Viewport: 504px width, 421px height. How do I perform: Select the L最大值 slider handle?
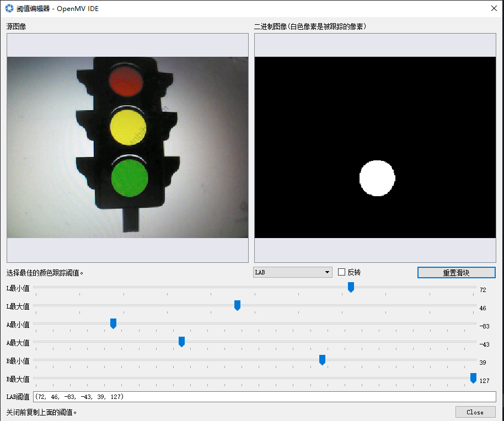click(237, 305)
